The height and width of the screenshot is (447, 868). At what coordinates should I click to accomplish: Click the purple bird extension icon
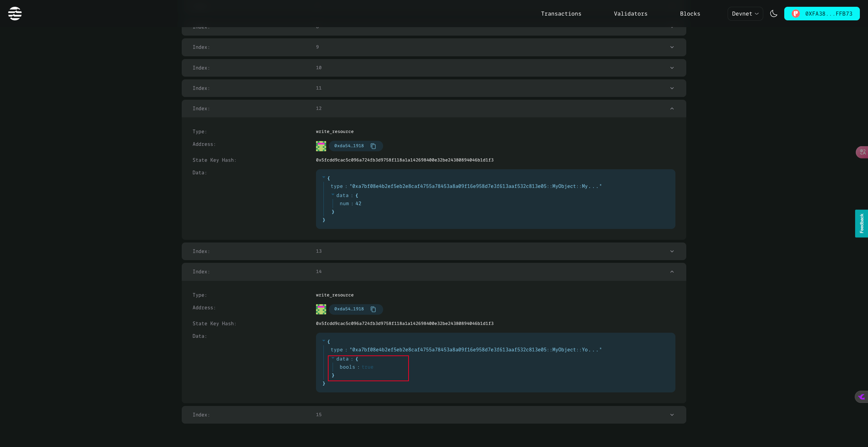(x=862, y=396)
